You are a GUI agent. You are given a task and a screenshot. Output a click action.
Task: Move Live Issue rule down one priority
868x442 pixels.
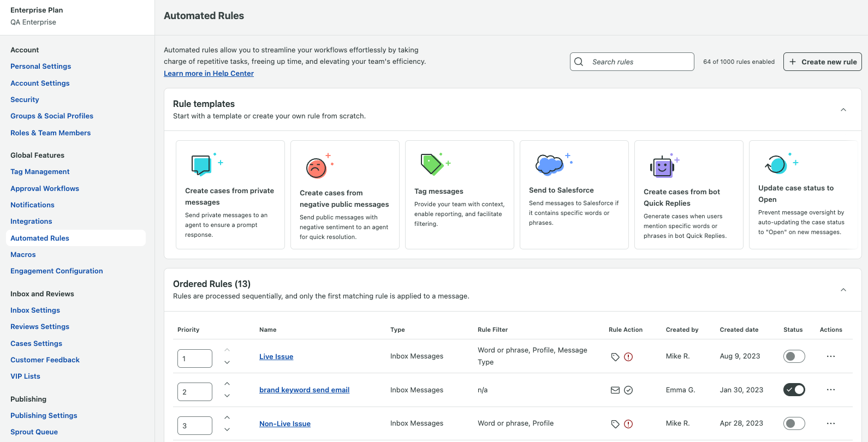[227, 362]
